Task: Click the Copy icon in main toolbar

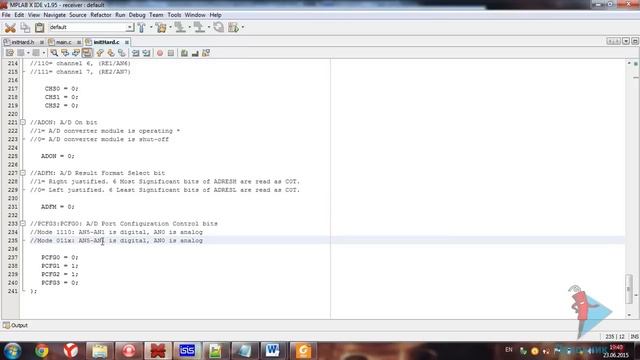Action: [x=25, y=27]
